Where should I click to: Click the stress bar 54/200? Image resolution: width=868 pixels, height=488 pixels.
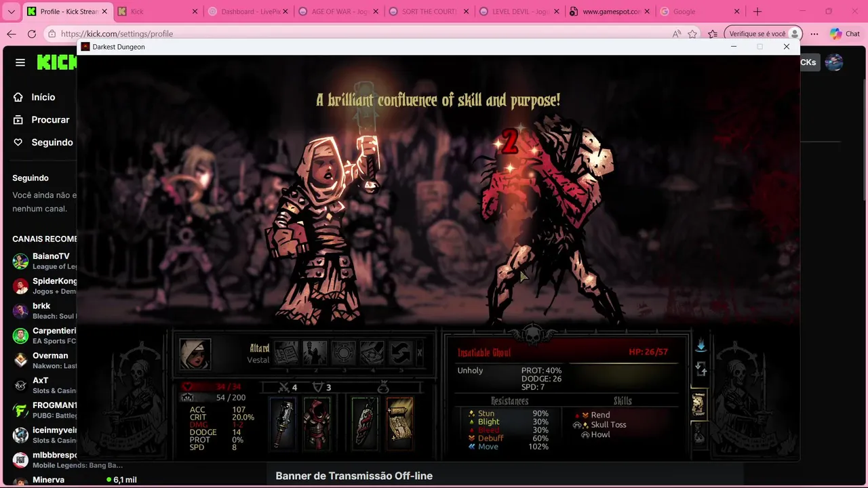pyautogui.click(x=214, y=398)
